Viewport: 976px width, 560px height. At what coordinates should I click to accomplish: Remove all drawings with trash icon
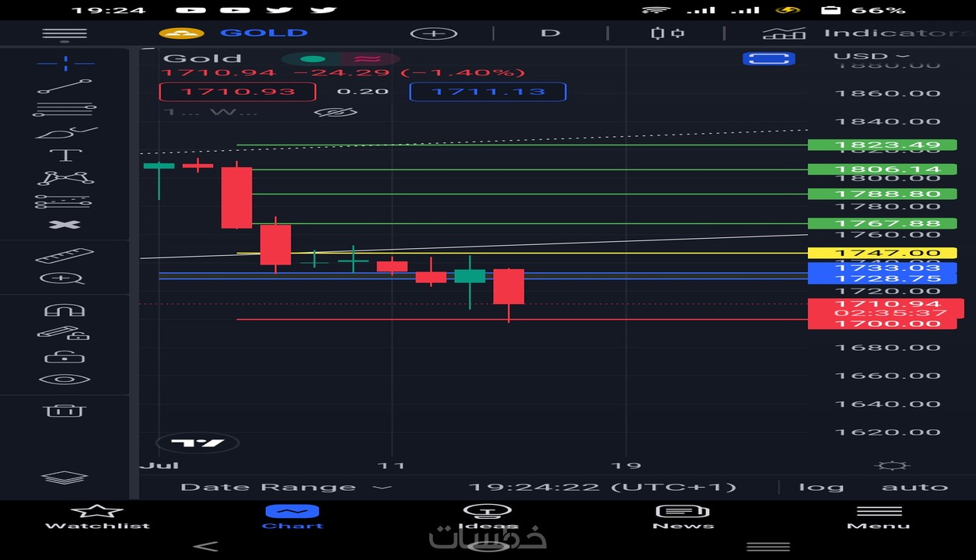pyautogui.click(x=65, y=410)
